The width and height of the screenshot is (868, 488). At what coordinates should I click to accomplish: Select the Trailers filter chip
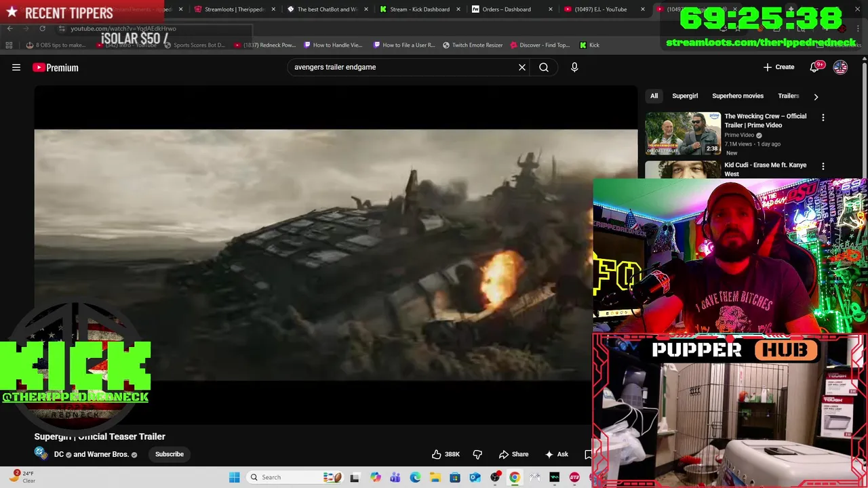pyautogui.click(x=789, y=96)
